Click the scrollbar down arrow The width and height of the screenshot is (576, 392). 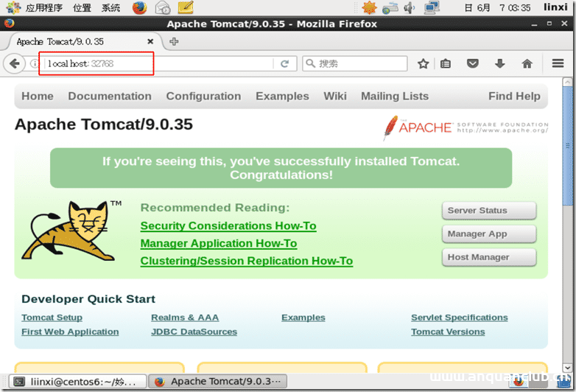click(568, 368)
